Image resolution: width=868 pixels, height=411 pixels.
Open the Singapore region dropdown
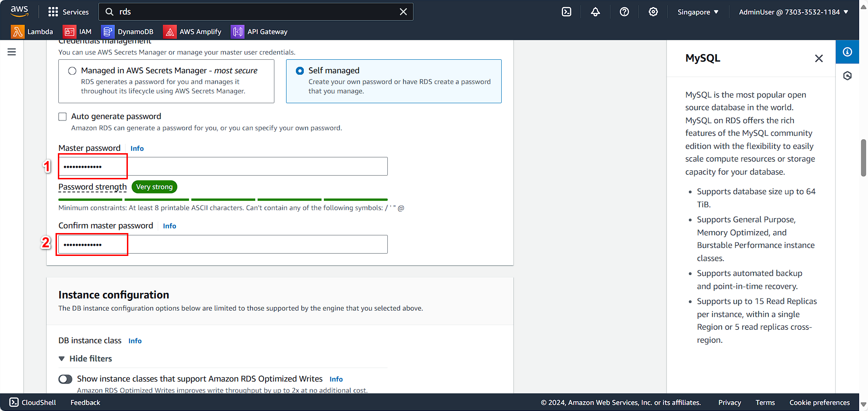point(698,12)
